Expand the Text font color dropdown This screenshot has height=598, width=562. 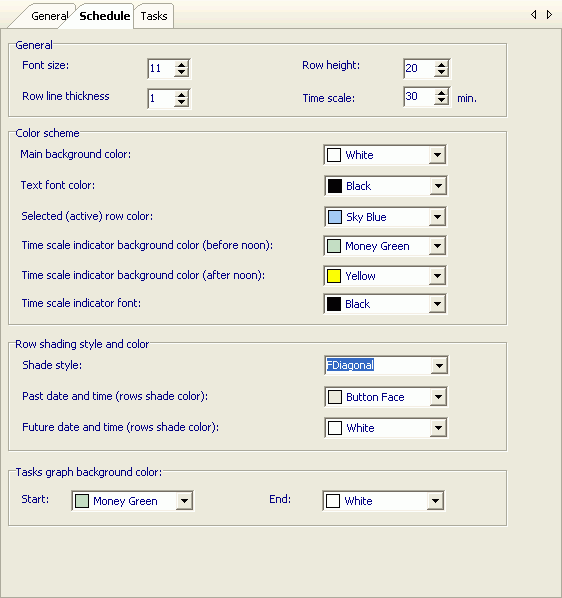[438, 186]
